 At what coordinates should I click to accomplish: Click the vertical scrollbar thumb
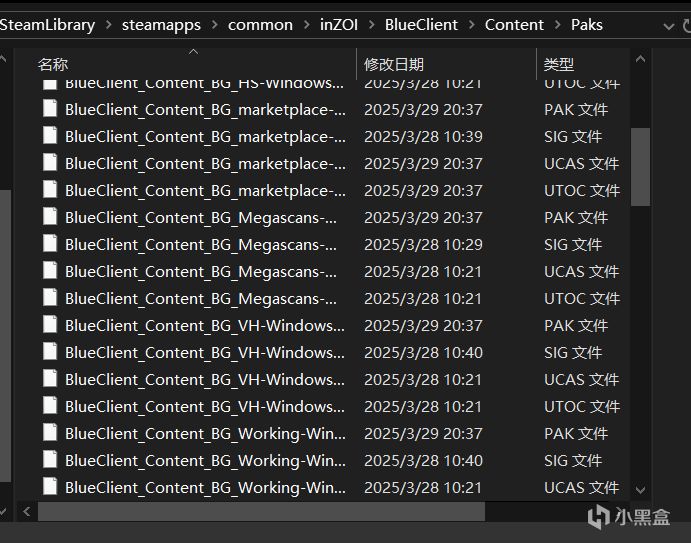641,165
